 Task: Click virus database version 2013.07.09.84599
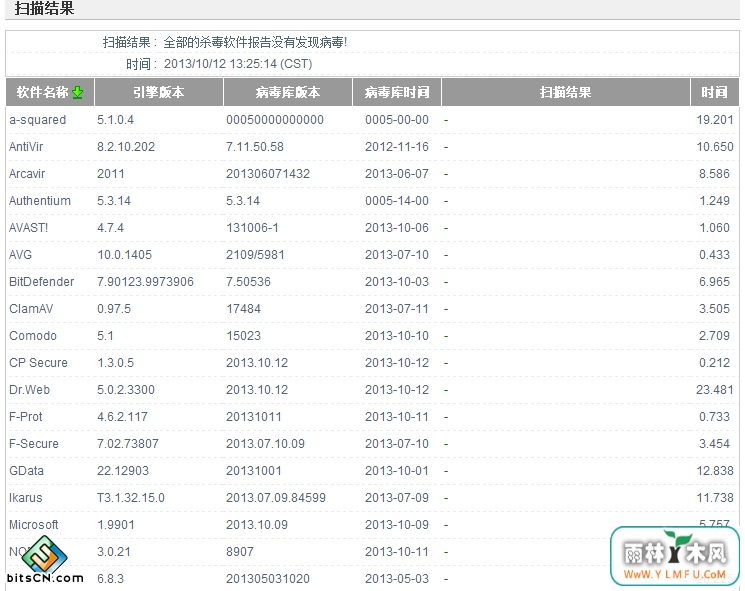276,498
